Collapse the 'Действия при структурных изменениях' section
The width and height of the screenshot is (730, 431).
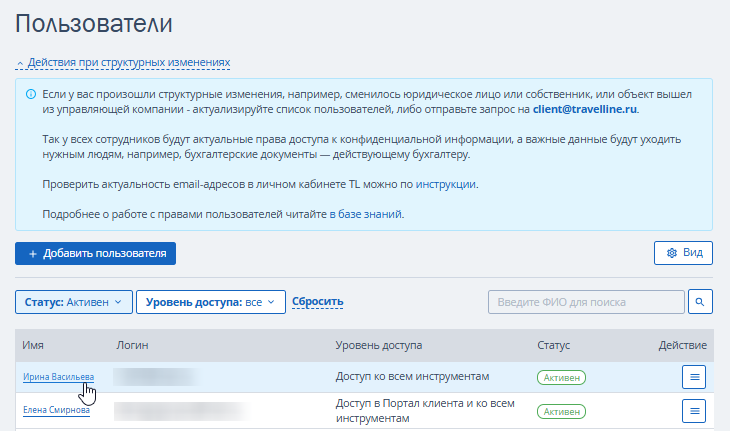tap(123, 62)
